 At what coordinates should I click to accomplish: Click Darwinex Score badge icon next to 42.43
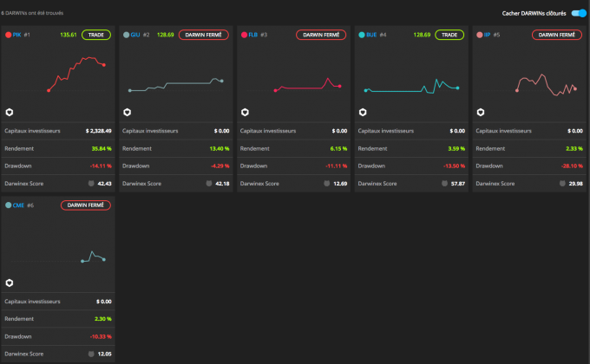coord(91,184)
